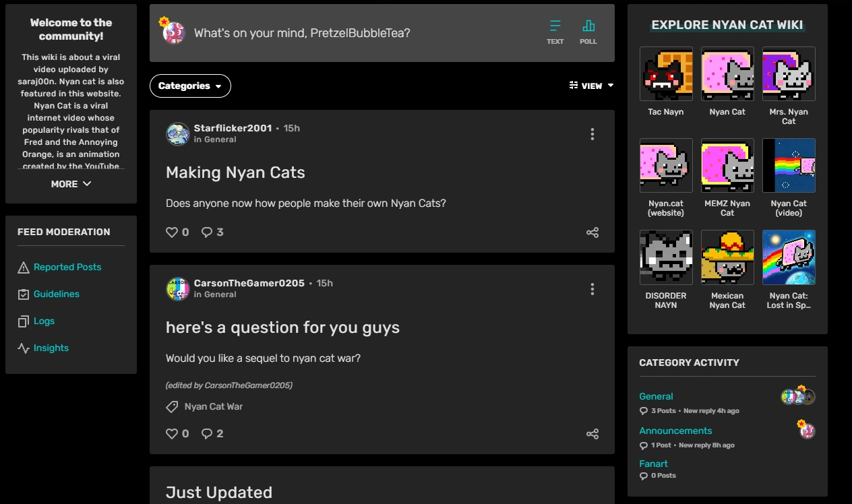Expand the community description with MORE

tap(71, 184)
